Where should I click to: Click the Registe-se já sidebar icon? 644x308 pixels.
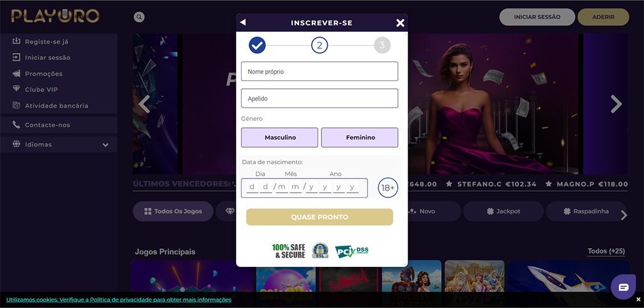pyautogui.click(x=17, y=41)
